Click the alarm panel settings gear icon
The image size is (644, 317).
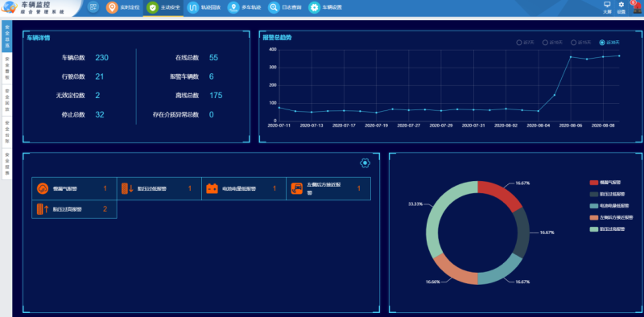365,163
